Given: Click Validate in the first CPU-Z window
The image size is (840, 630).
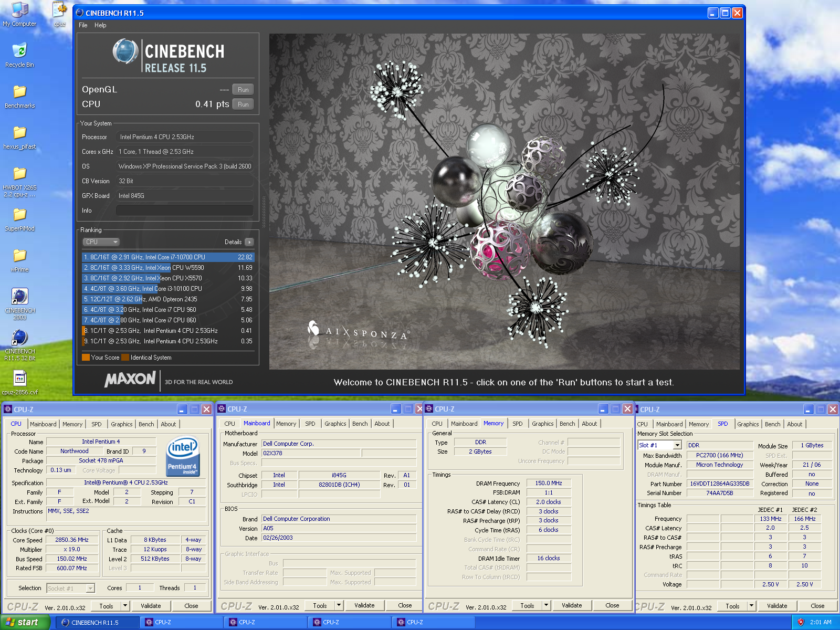Looking at the screenshot, I should (x=151, y=606).
